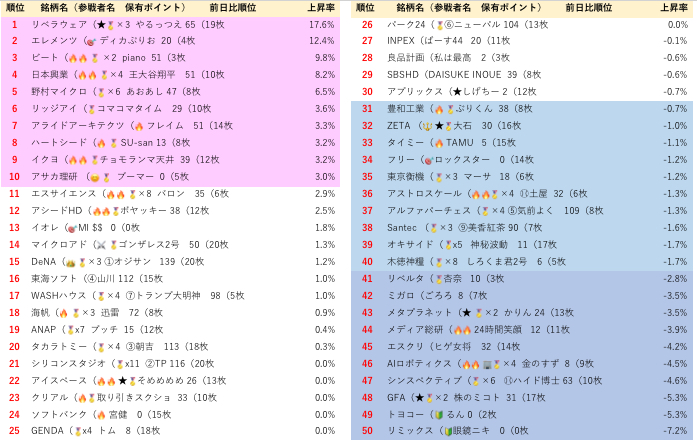The image size is (697, 441).
Task: Select the rank 48 GFA row
Action: (522, 397)
